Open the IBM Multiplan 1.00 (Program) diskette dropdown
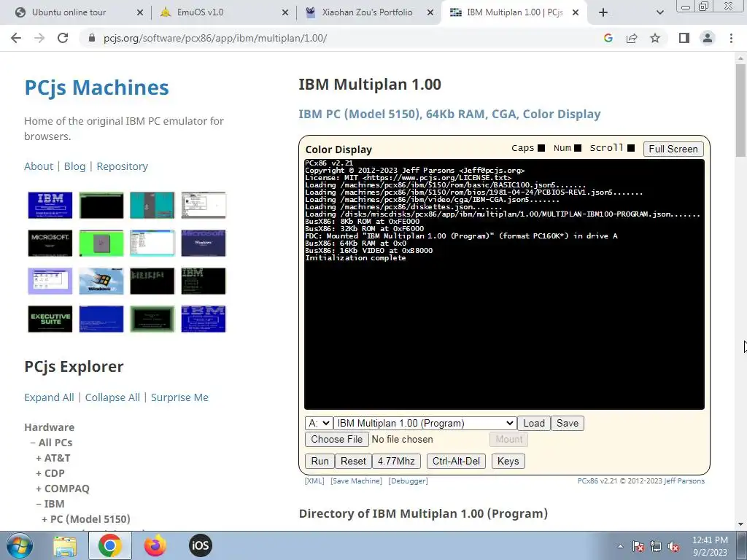This screenshot has height=560, width=747. coord(425,423)
